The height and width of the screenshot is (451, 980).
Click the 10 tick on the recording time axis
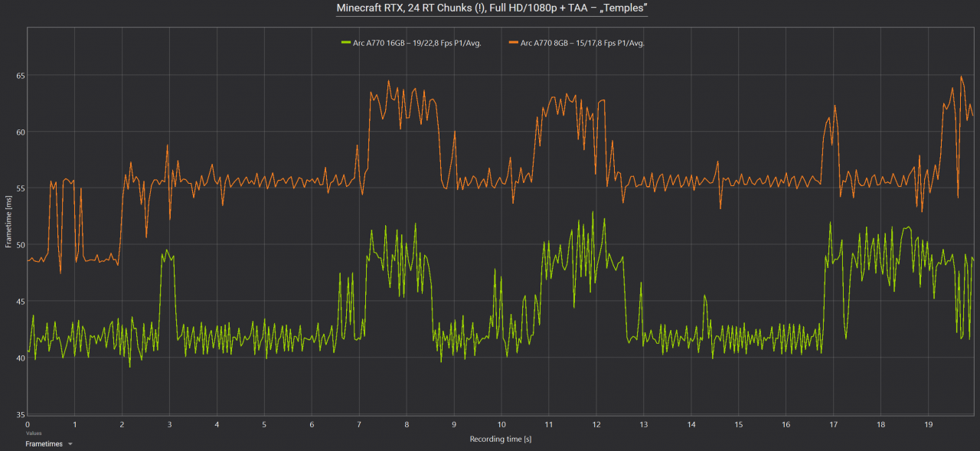(501, 423)
